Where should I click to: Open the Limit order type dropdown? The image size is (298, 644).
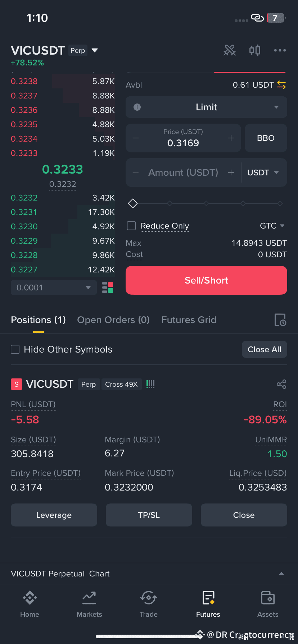[x=206, y=107]
